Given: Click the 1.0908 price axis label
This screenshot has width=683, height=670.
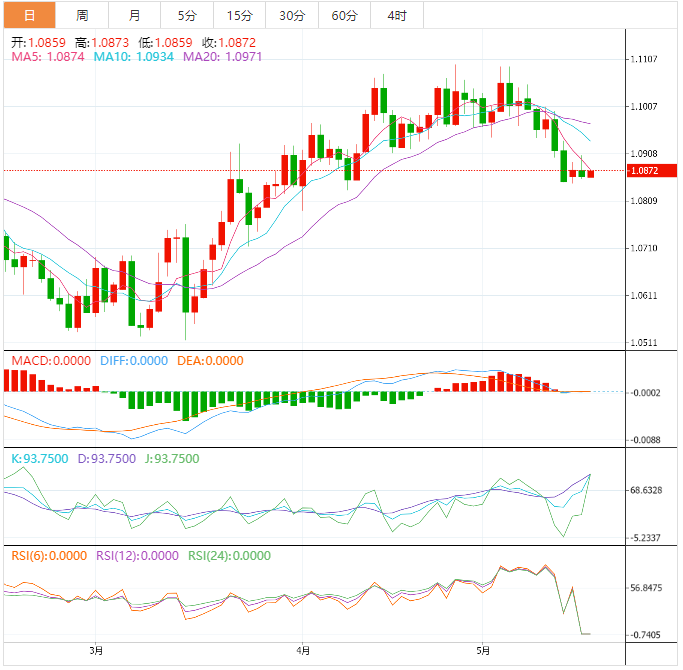Looking at the screenshot, I should [644, 154].
